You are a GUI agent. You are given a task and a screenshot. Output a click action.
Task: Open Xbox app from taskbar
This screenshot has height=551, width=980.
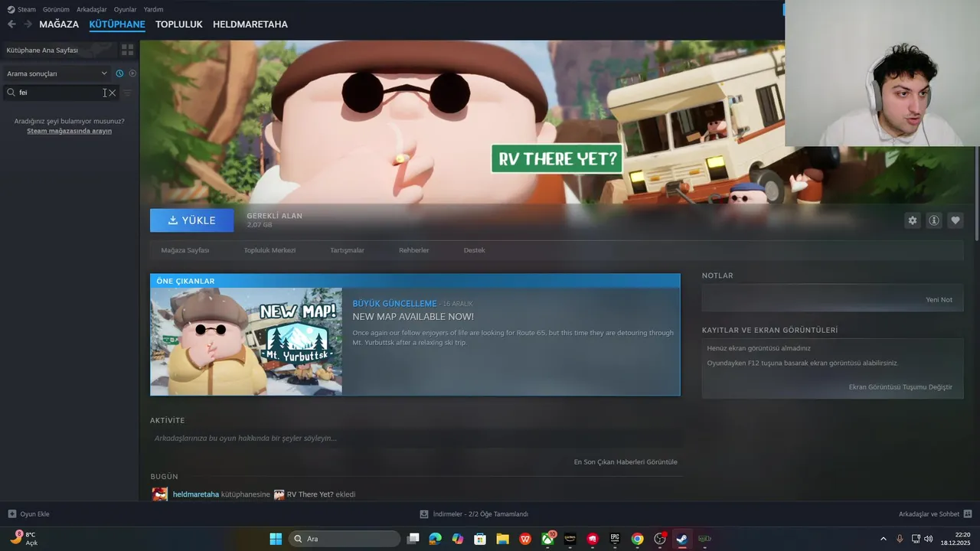[x=547, y=539]
